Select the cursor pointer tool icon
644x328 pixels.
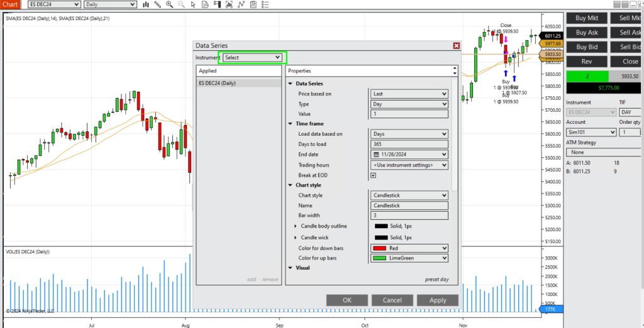(x=193, y=4)
